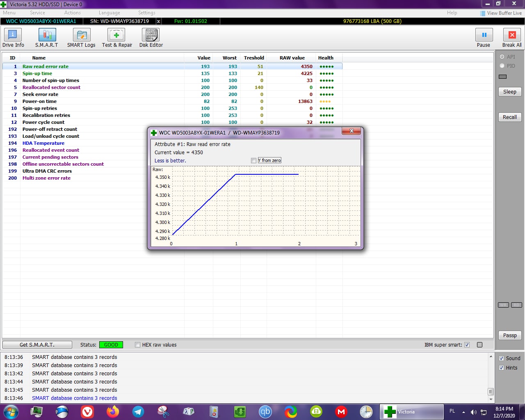This screenshot has width=525, height=420.
Task: Open the MEGA app in the taskbar
Action: tap(341, 411)
